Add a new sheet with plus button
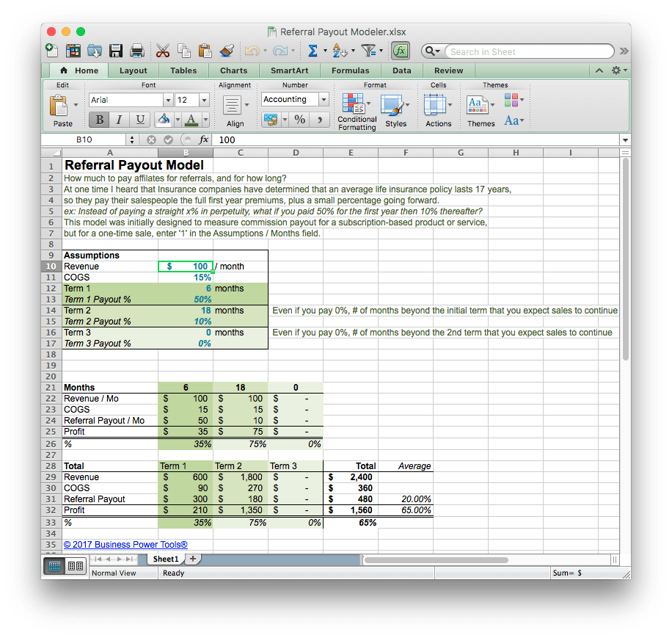The width and height of the screenshot is (672, 638). point(193,559)
